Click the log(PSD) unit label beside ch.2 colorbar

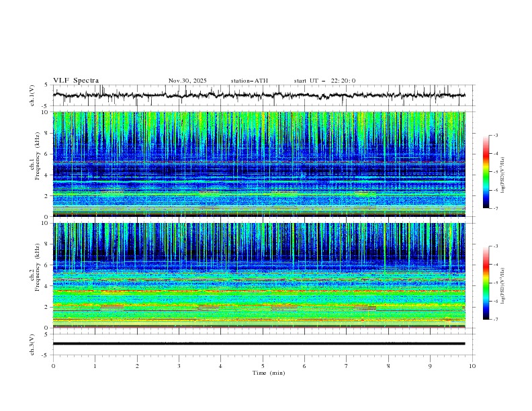[x=503, y=286]
